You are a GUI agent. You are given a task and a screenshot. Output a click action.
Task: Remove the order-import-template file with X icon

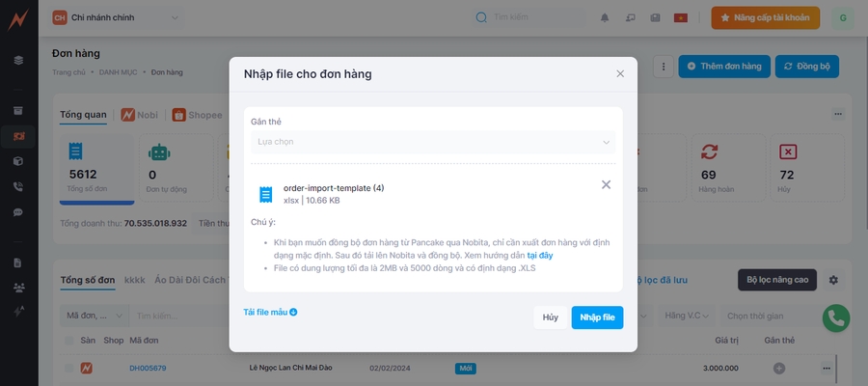(606, 184)
